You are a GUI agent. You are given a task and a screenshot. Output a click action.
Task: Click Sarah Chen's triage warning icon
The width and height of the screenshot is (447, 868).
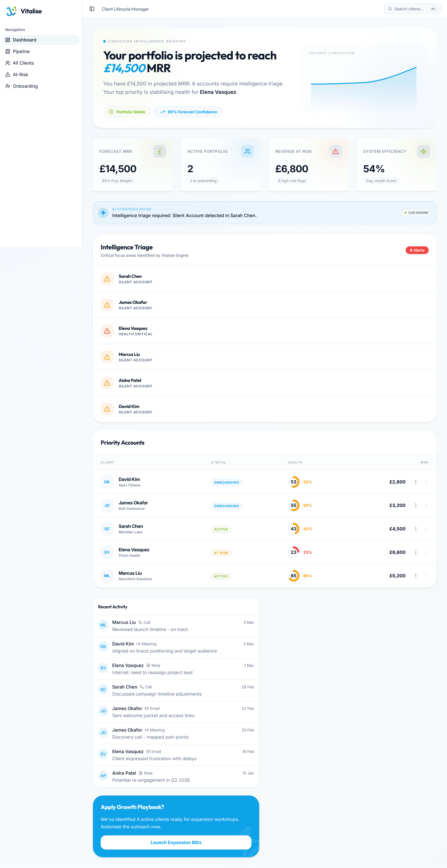(107, 279)
